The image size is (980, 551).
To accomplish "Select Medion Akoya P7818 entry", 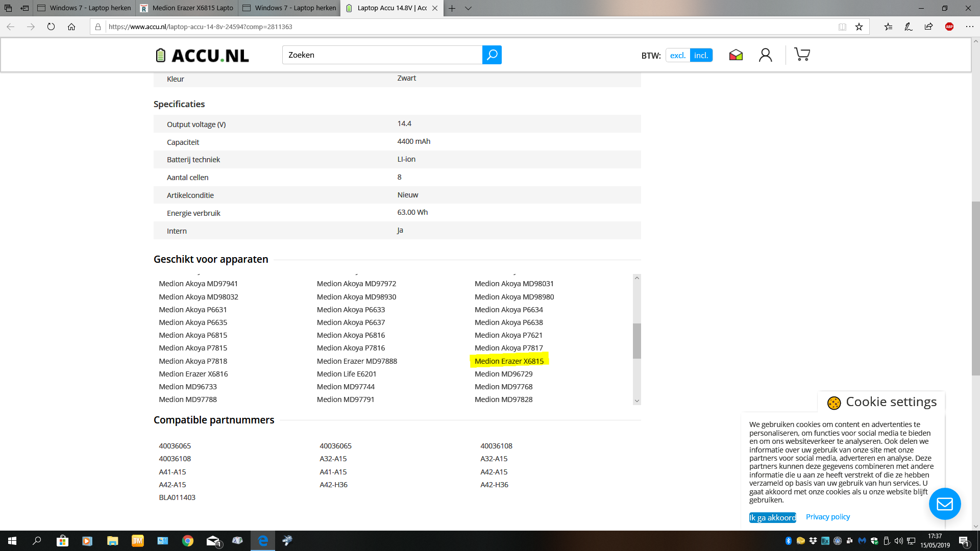I will pos(192,361).
